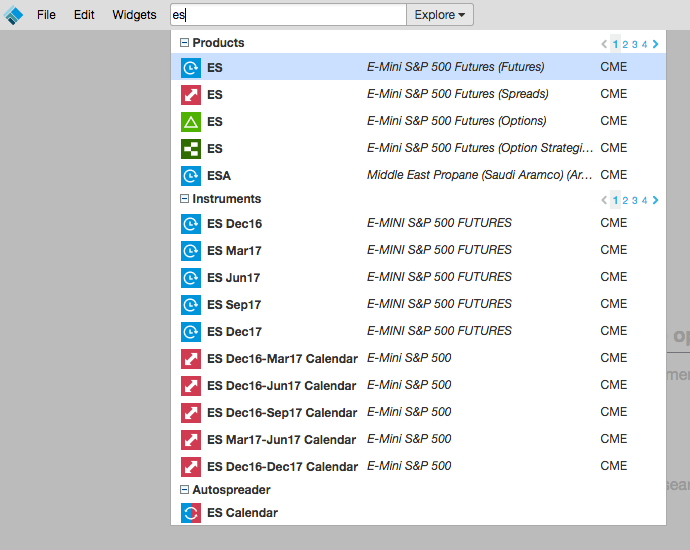Viewport: 690px width, 550px height.
Task: Click the icon beside ES Mar17
Action: 191,251
